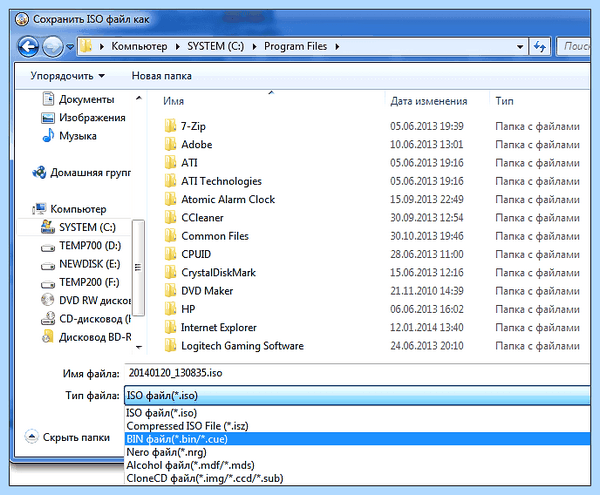Select DVD Maker folder icon

pyautogui.click(x=170, y=291)
